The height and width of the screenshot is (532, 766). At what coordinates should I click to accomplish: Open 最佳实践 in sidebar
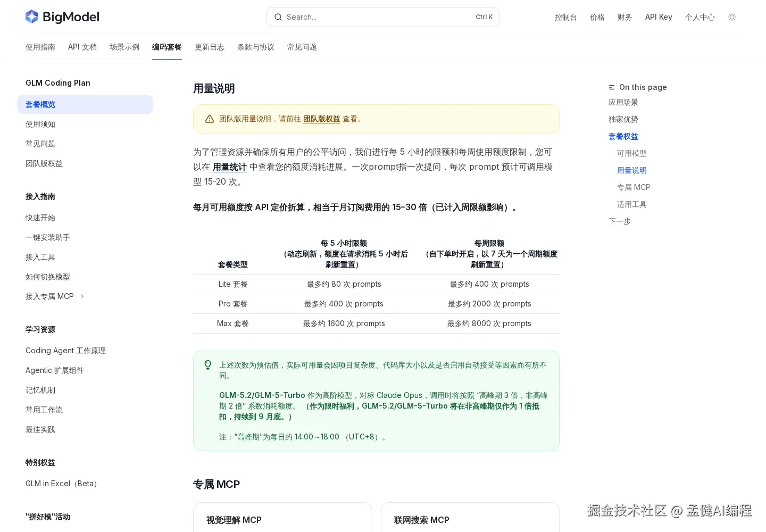(85, 429)
